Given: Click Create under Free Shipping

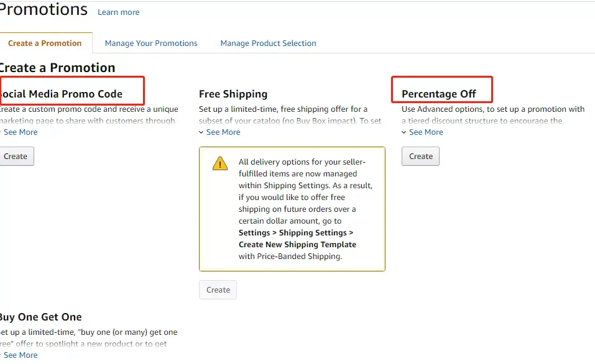Looking at the screenshot, I should (218, 289).
